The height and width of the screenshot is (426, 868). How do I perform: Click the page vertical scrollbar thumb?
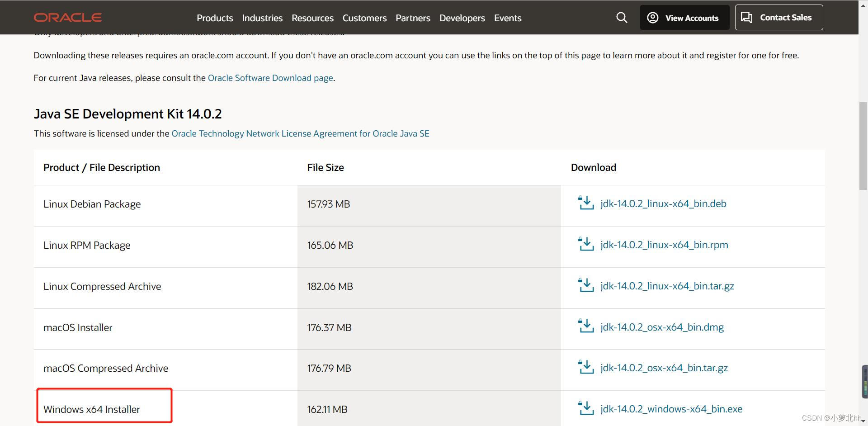[x=863, y=146]
